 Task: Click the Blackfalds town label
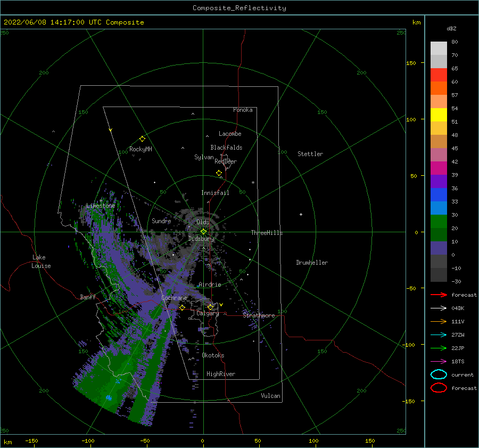[226, 148]
